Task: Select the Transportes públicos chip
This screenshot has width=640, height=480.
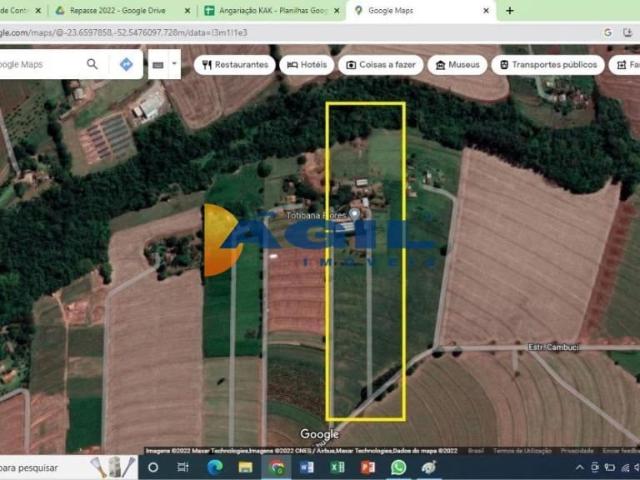Action: [548, 65]
